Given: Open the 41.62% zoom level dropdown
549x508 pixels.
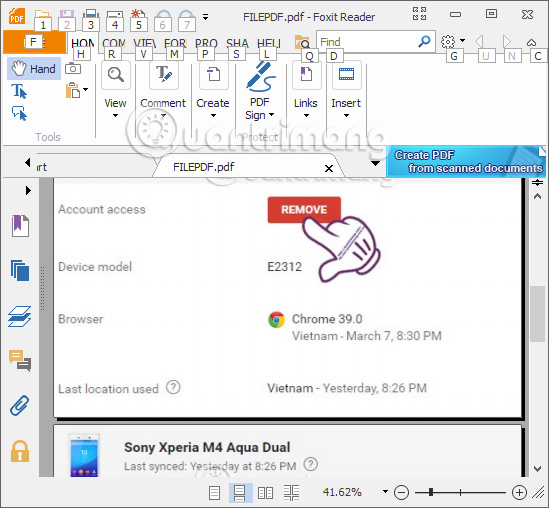Looking at the screenshot, I should pos(385,492).
